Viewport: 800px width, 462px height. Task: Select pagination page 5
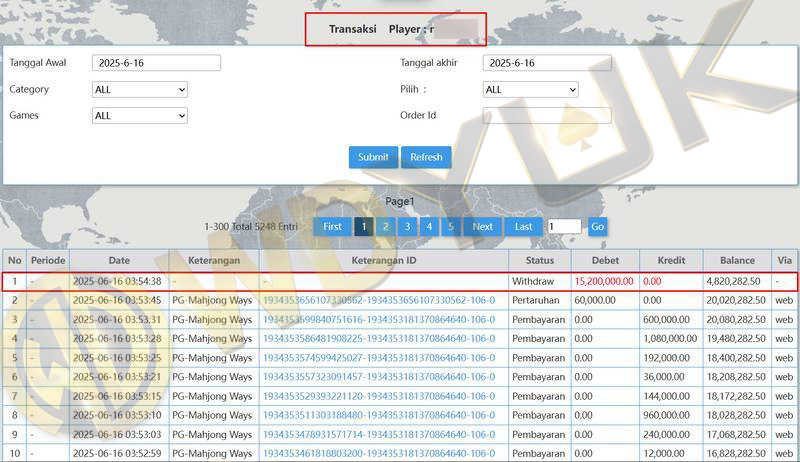pyautogui.click(x=451, y=226)
